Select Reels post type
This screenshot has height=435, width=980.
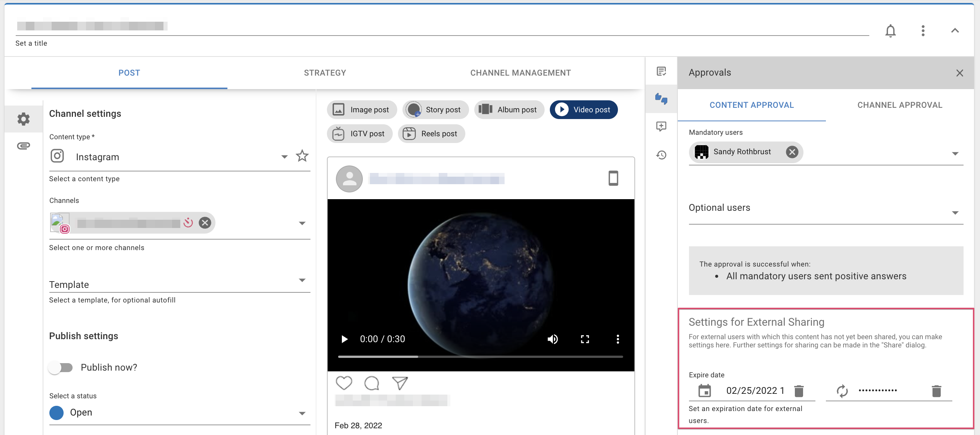click(x=431, y=134)
